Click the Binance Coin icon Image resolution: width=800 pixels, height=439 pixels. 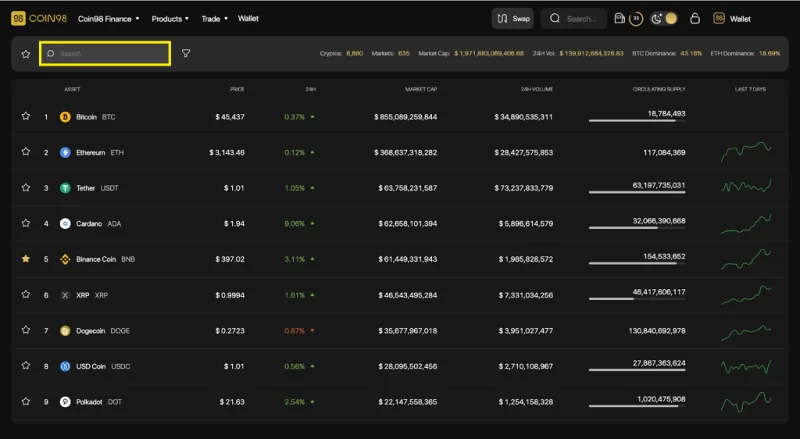(x=65, y=259)
